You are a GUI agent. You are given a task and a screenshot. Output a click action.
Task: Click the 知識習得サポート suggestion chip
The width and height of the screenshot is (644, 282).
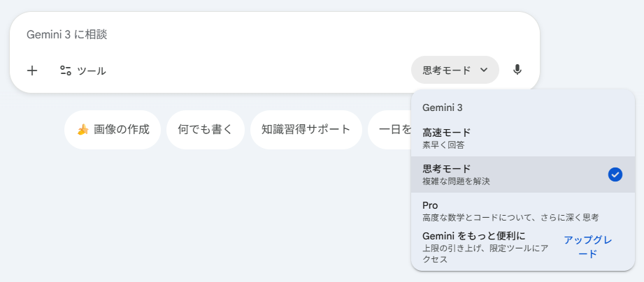click(x=306, y=130)
